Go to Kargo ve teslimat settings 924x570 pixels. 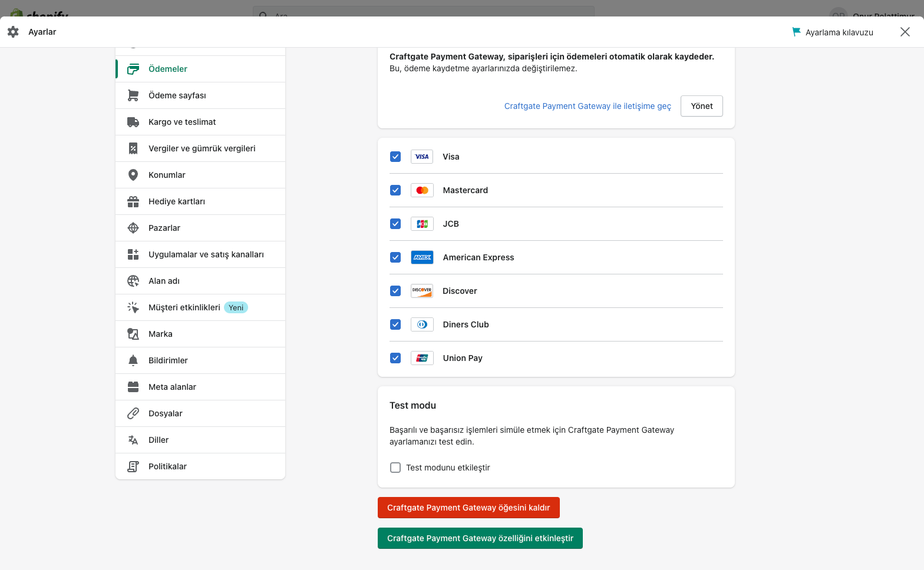pyautogui.click(x=200, y=122)
